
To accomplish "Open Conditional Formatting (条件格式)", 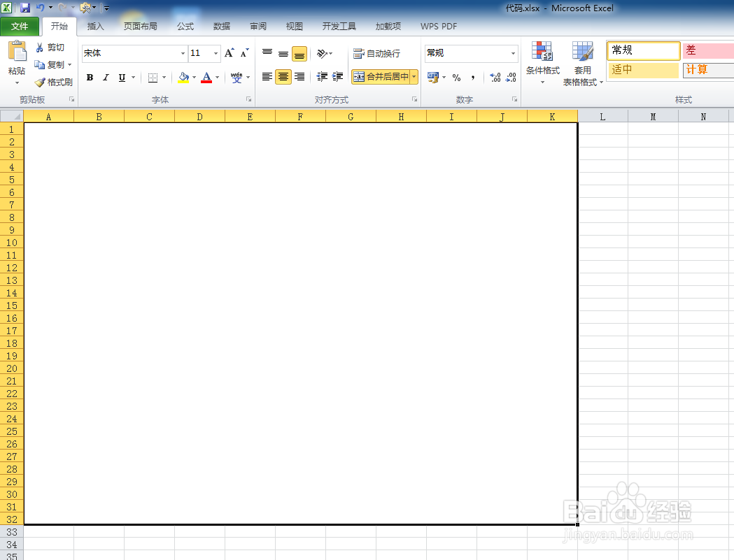I will (542, 63).
